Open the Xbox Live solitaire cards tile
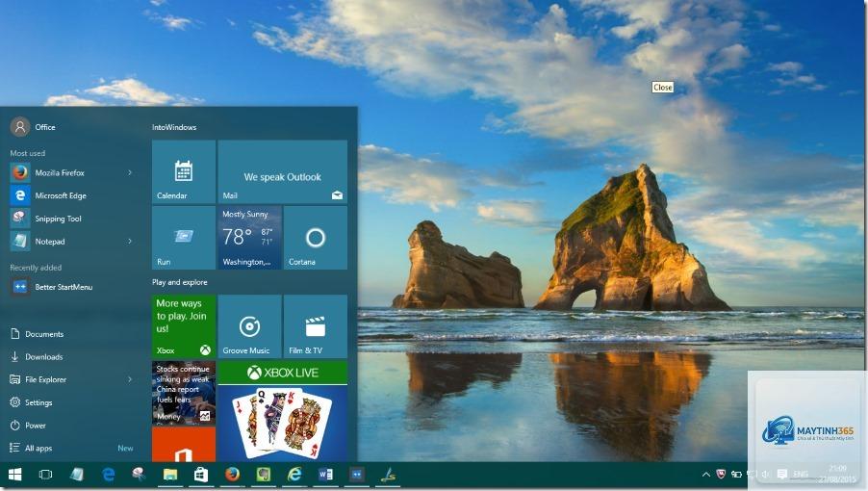Image resolution: width=868 pixels, height=491 pixels. [282, 411]
